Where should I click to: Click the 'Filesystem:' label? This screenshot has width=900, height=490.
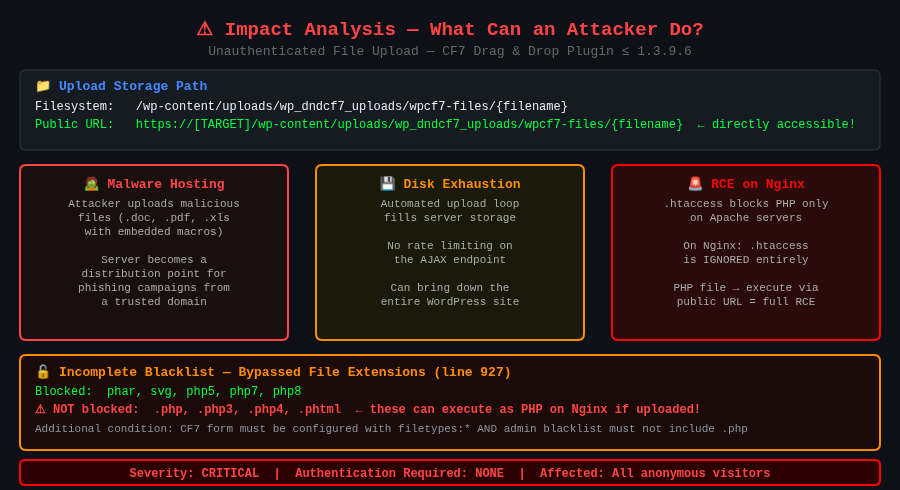(x=74, y=106)
